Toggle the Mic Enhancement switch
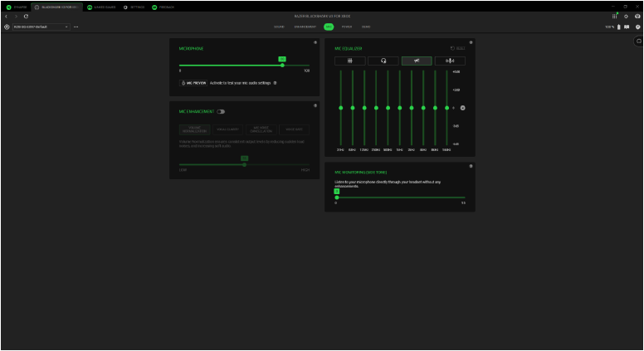644x351 pixels. pyautogui.click(x=221, y=112)
